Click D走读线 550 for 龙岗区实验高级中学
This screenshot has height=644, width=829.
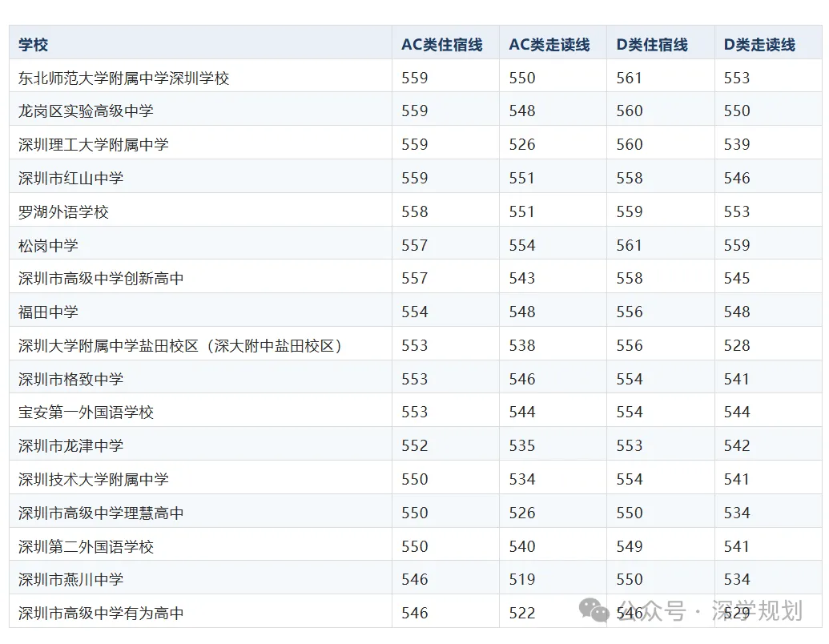(737, 111)
